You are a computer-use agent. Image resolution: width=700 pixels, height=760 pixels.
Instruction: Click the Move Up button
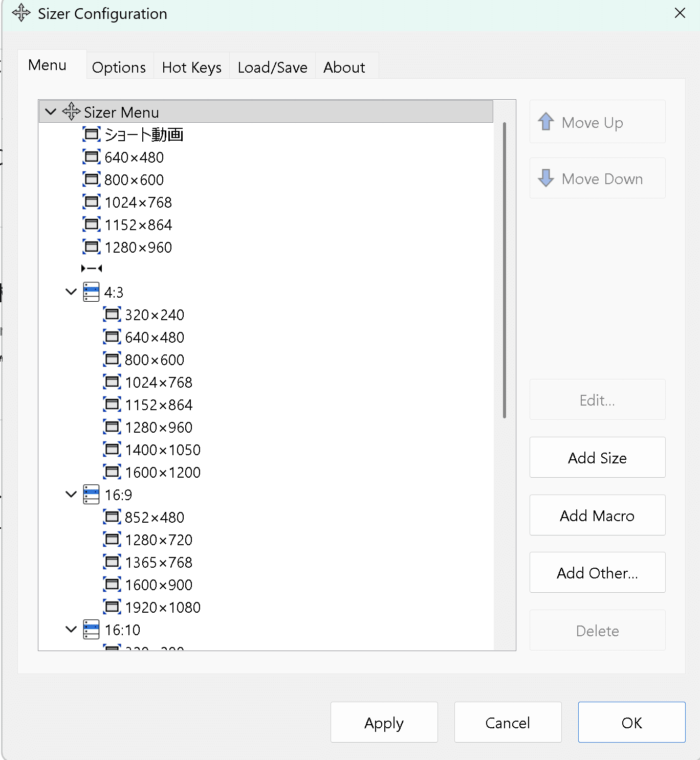(x=598, y=122)
